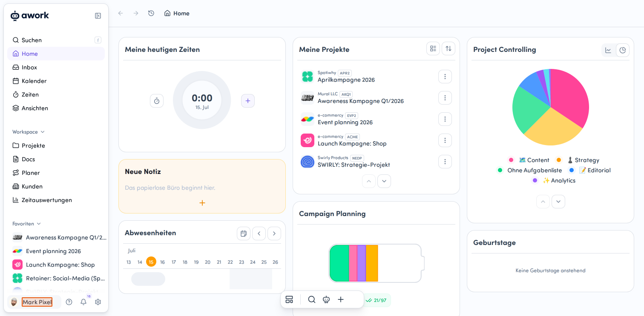
Task: Open search from the bottom floating bar
Action: coord(312,299)
